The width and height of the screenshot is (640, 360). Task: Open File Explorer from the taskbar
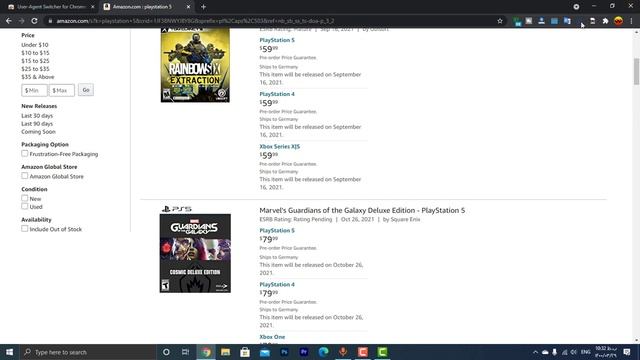click(225, 352)
